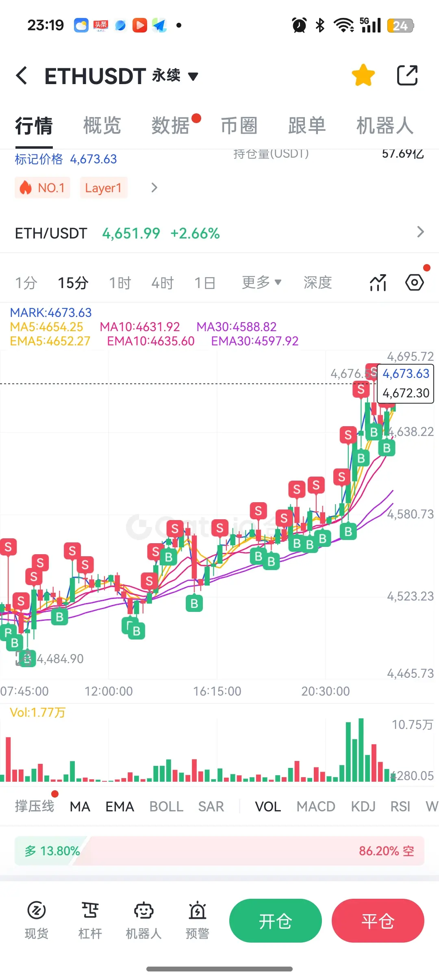Expand the 更多 timeframe dropdown
Image resolution: width=439 pixels, height=980 pixels.
pyautogui.click(x=261, y=282)
